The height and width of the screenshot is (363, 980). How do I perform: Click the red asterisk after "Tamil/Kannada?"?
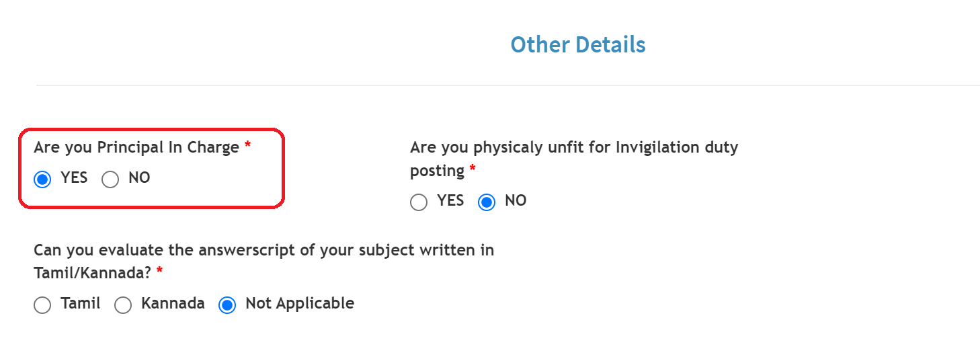(159, 271)
